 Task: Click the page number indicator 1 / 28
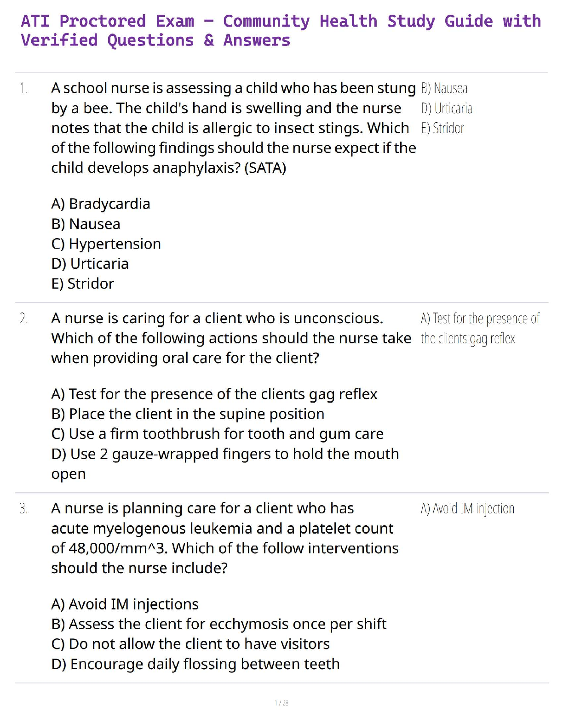[281, 703]
